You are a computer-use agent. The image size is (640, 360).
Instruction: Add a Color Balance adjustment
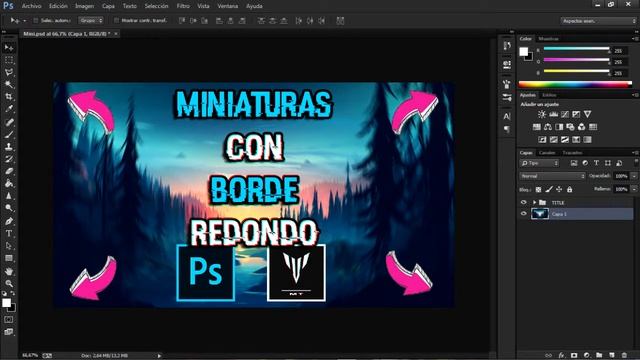pyautogui.click(x=548, y=127)
